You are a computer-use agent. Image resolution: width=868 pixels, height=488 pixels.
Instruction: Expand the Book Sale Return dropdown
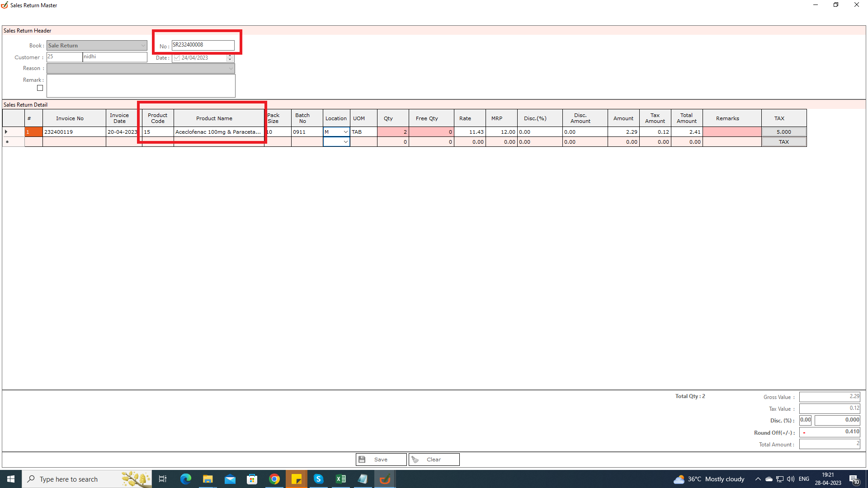click(x=143, y=46)
